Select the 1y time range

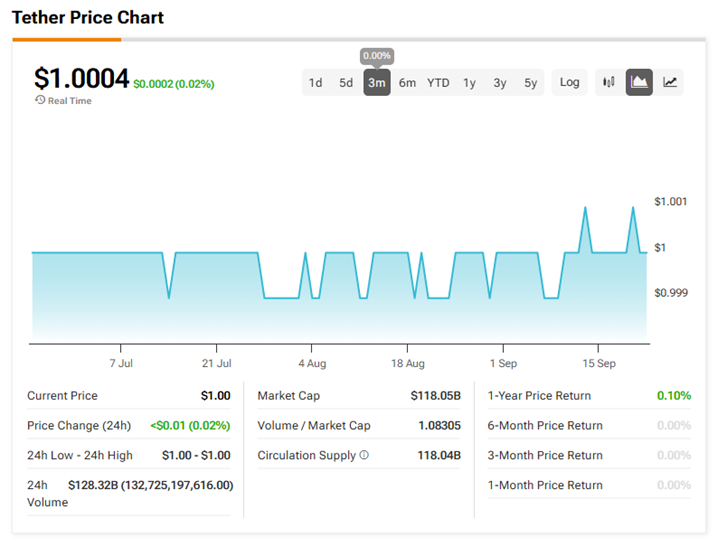469,83
